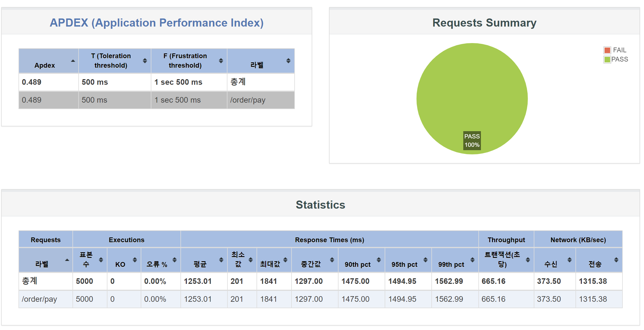Click sort icon on 최소값 column
Viewport: 644px width, 330px height.
(250, 260)
